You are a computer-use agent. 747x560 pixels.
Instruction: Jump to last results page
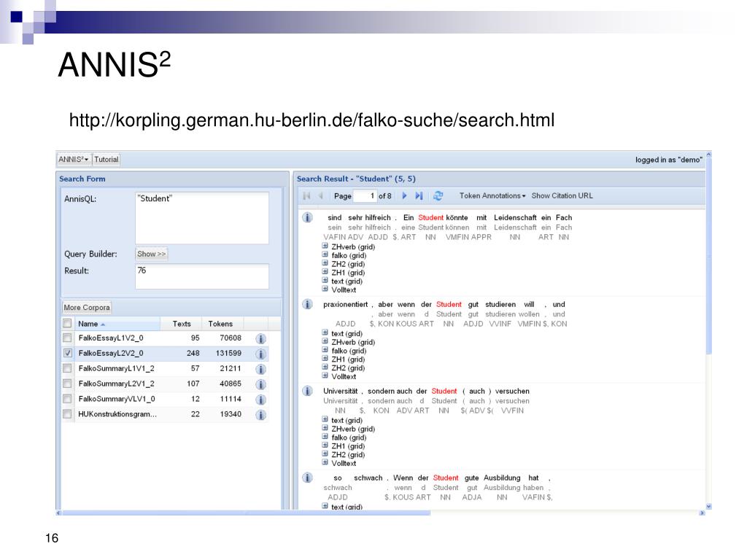(419, 195)
